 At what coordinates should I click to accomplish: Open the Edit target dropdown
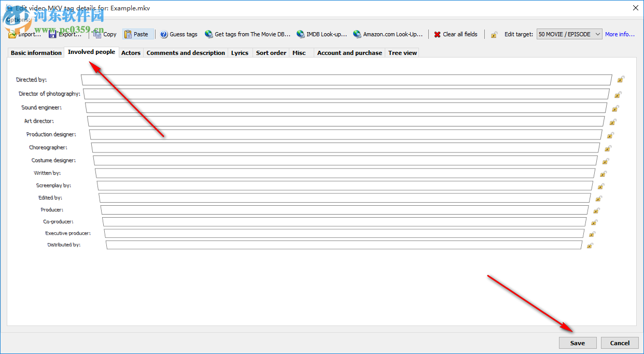569,34
